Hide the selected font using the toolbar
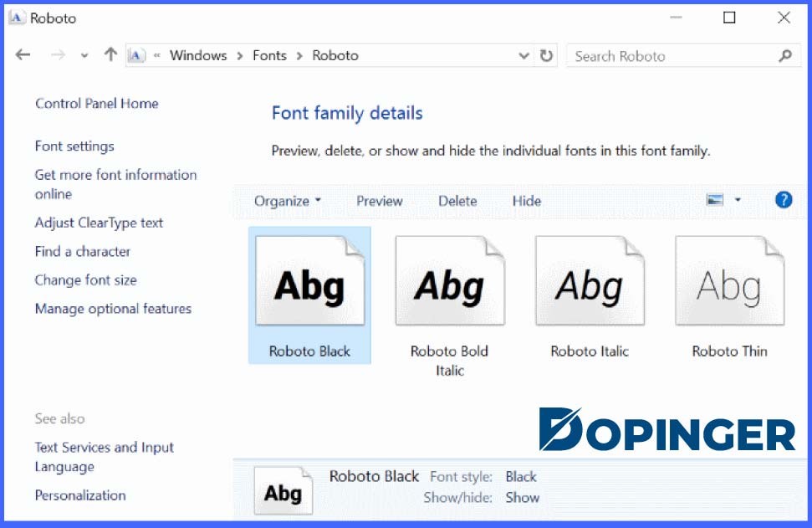 [x=526, y=201]
